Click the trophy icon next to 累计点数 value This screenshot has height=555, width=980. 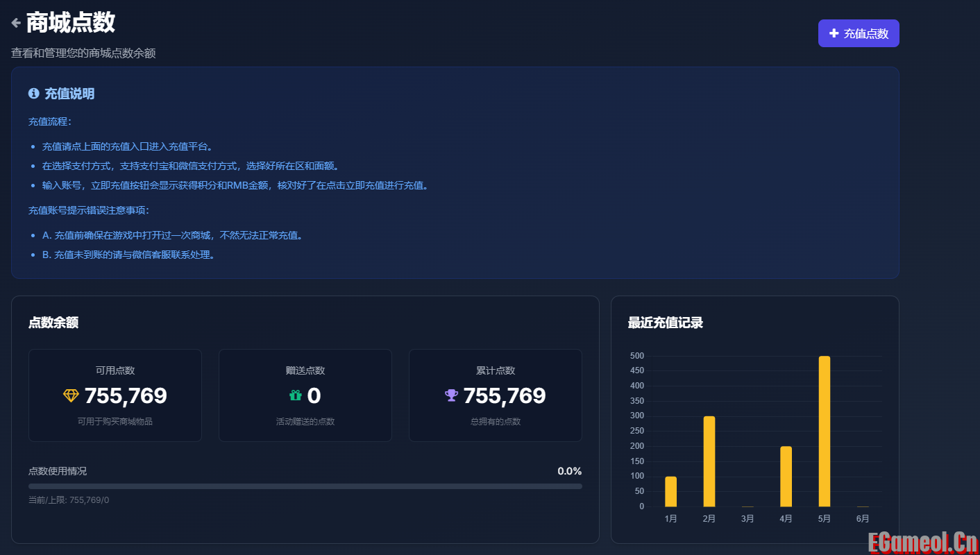click(452, 396)
